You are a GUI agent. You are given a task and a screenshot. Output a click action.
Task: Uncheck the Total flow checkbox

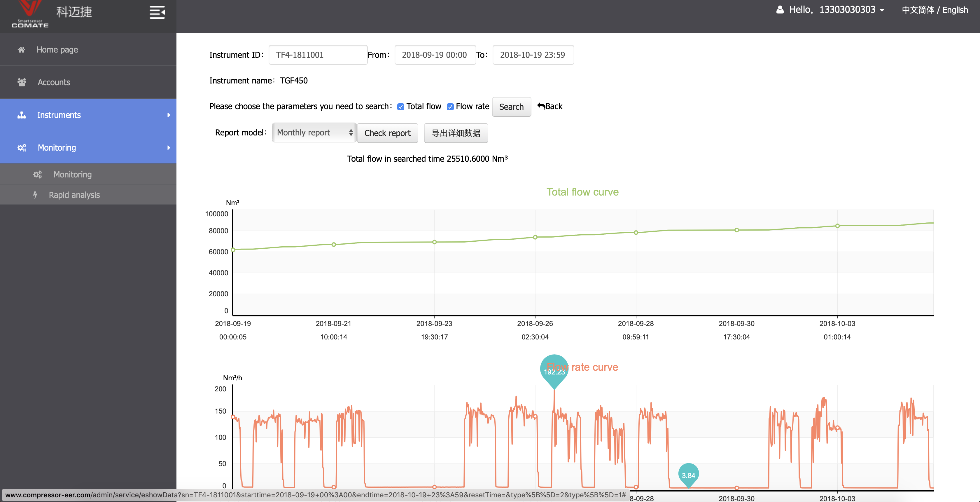pos(400,107)
